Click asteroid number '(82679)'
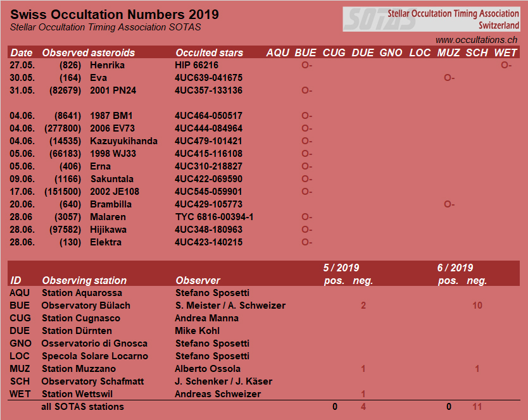 (x=65, y=90)
